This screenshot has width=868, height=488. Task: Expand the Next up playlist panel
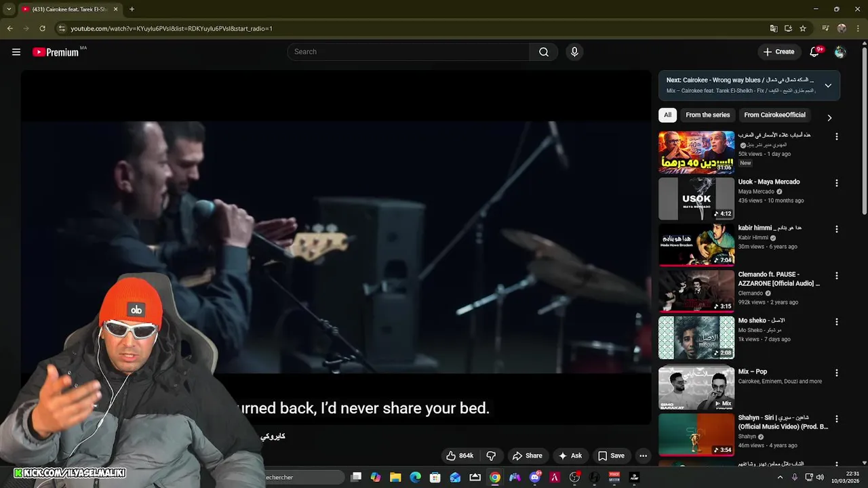(828, 85)
